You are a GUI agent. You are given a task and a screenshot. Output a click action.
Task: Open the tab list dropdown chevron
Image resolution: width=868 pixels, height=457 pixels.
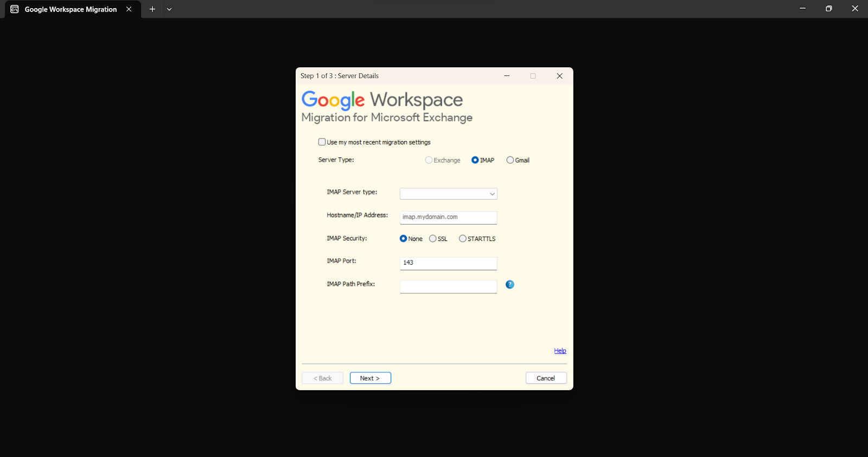point(169,9)
